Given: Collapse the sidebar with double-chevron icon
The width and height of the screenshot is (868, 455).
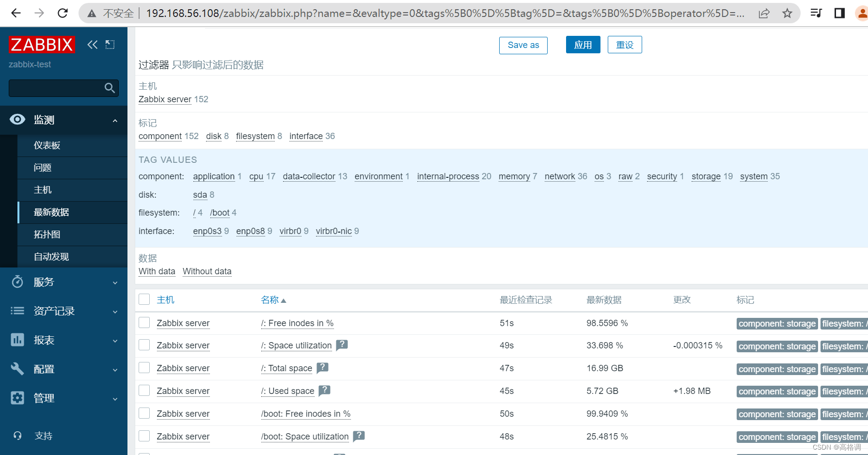Looking at the screenshot, I should click(92, 45).
